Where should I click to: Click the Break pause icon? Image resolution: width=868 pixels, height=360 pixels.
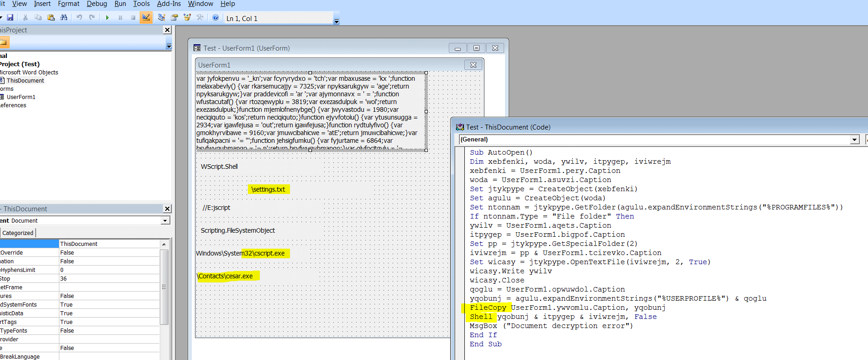(120, 18)
